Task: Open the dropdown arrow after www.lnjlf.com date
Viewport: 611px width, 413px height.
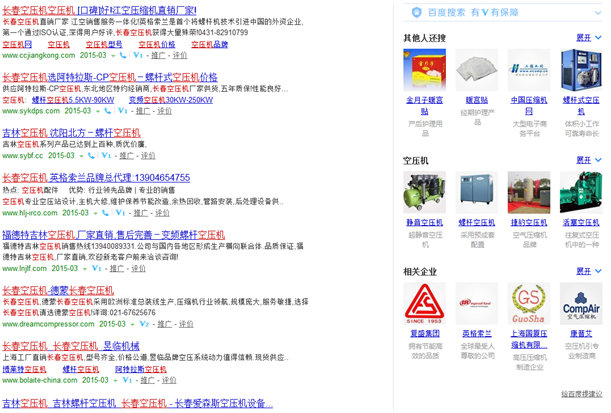Action: [85, 269]
